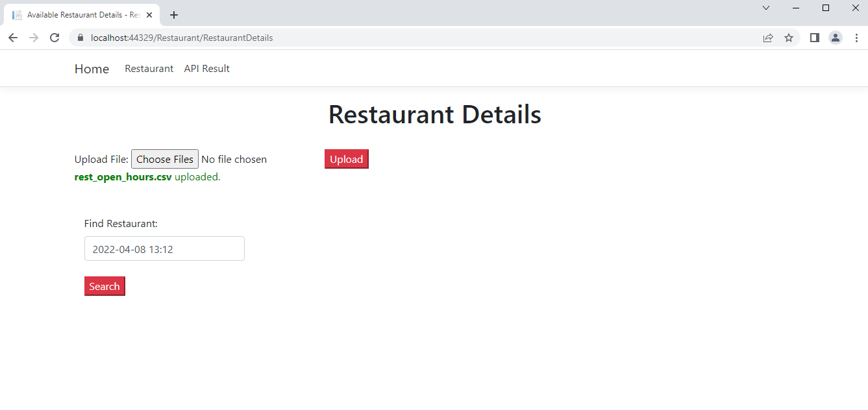Open the browser side panel
868x410 pixels.
point(815,38)
